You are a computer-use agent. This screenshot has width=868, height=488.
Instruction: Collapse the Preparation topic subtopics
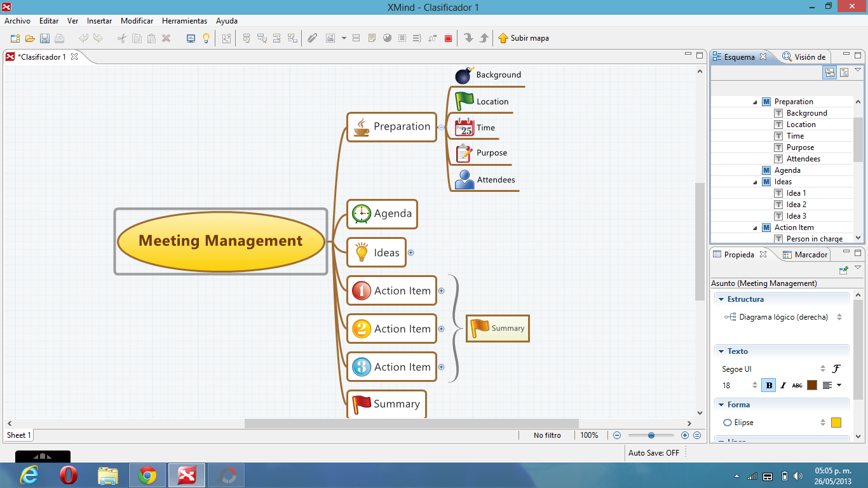point(442,127)
